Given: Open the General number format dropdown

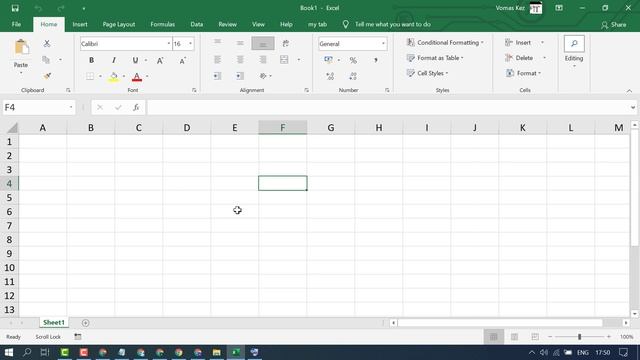Looking at the screenshot, I should (x=383, y=44).
